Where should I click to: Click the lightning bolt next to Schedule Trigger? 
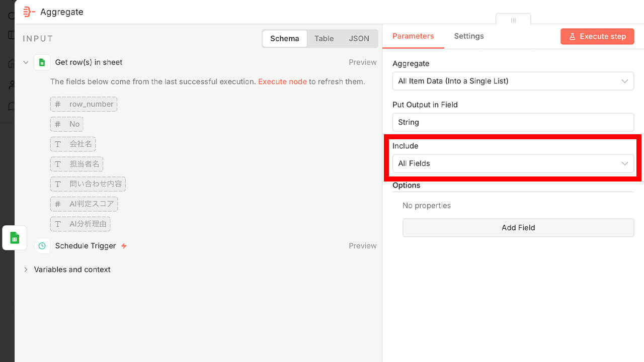click(x=124, y=246)
